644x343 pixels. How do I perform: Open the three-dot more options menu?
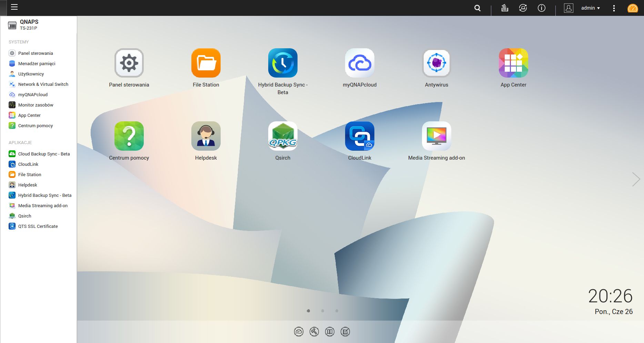click(x=614, y=8)
